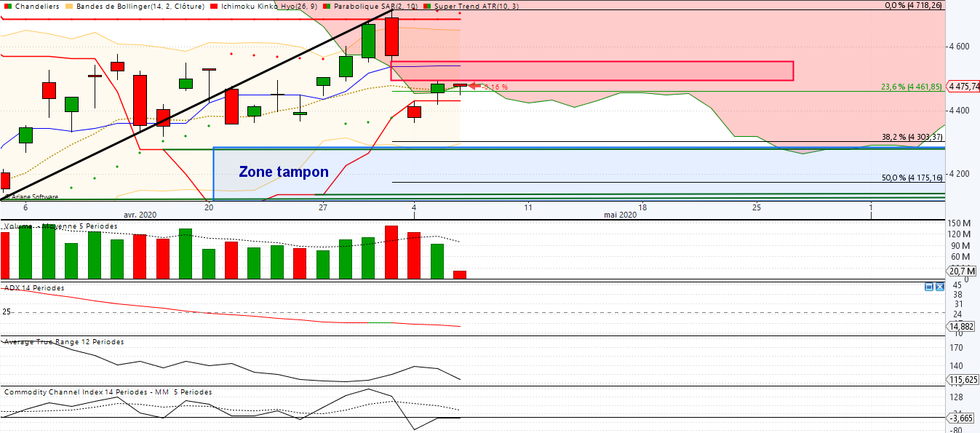Click the CCI value tag -3,665

[962, 418]
